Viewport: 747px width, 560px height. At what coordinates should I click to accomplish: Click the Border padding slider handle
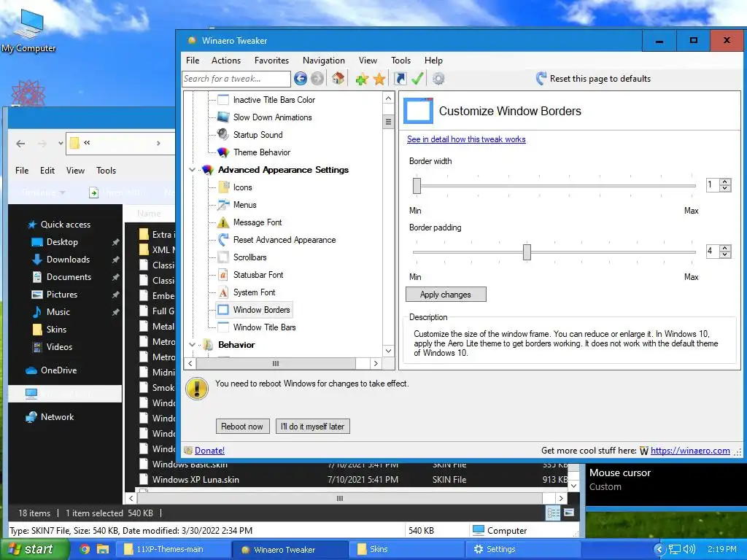(x=527, y=252)
